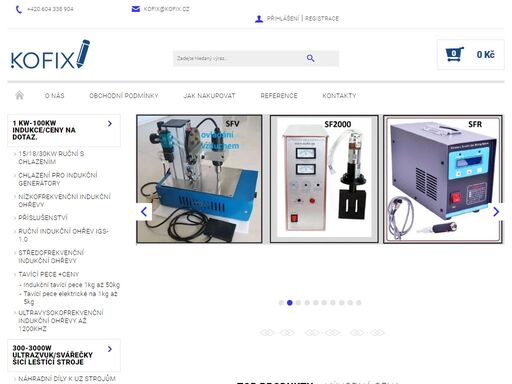Open Reference menu item
The image size is (512, 384).
click(x=279, y=96)
